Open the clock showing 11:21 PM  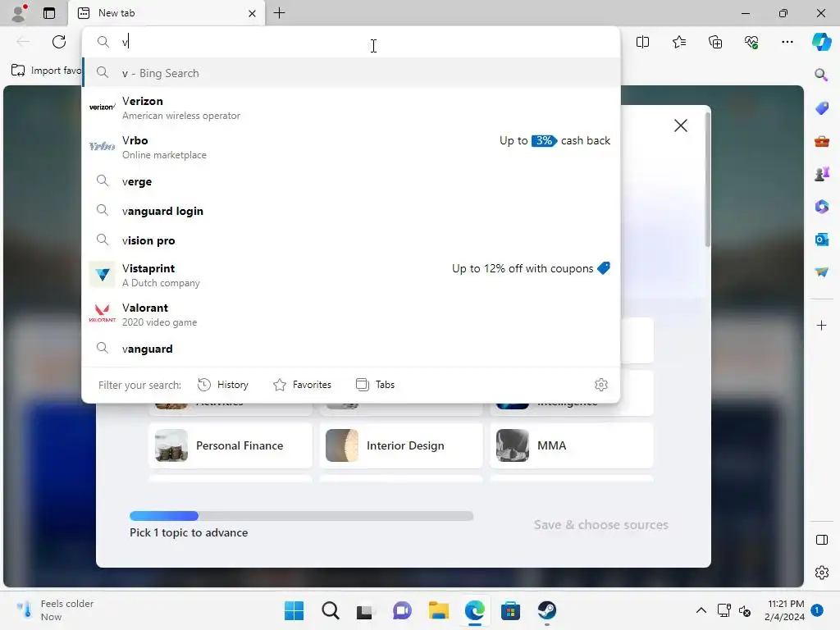784,610
